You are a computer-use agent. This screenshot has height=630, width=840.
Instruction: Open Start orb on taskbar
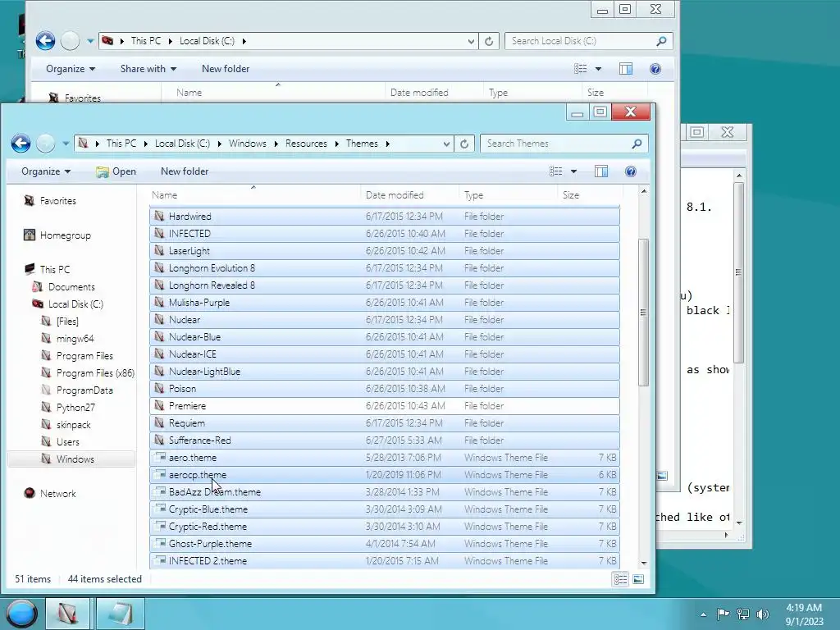(x=22, y=614)
